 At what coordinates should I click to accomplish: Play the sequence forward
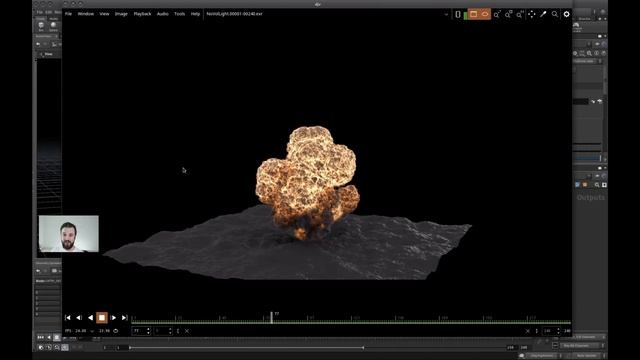pyautogui.click(x=113, y=318)
